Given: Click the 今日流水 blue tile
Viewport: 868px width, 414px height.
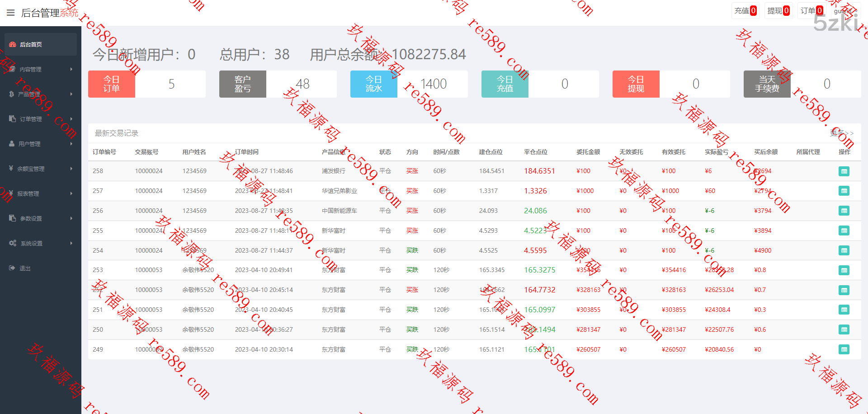Looking at the screenshot, I should click(x=374, y=84).
